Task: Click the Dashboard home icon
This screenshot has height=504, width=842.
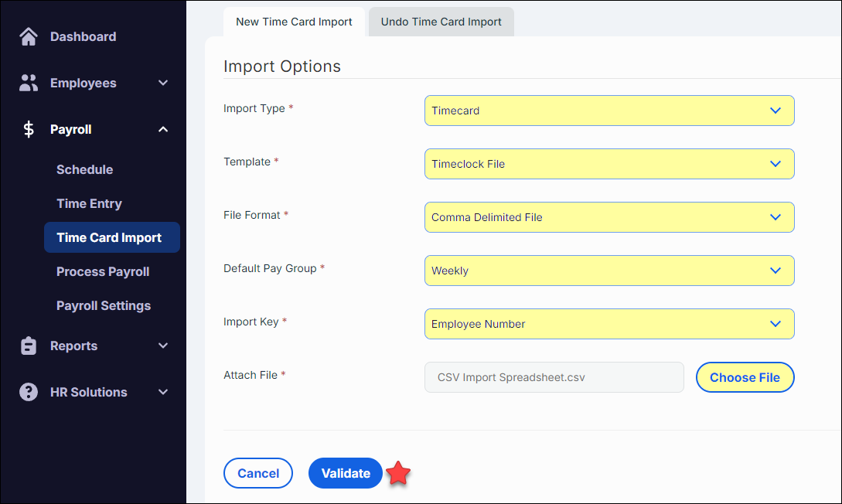Action: [29, 37]
